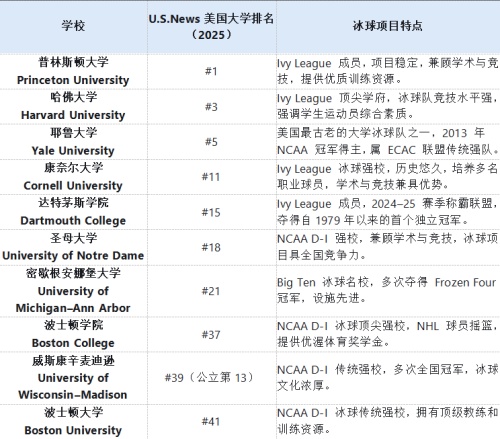The height and width of the screenshot is (439, 500).
Task: Click the Yale University cell
Action: point(73,142)
